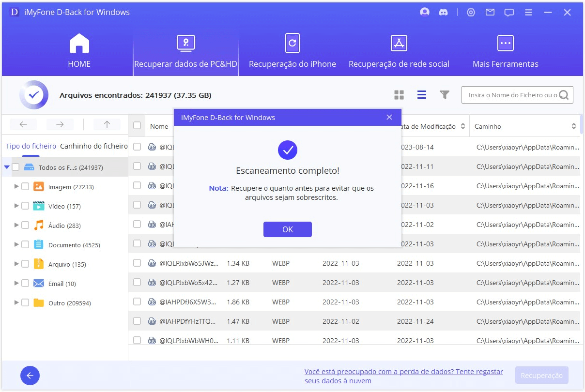Go up one folder level
The height and width of the screenshot is (392, 585).
pos(107,125)
